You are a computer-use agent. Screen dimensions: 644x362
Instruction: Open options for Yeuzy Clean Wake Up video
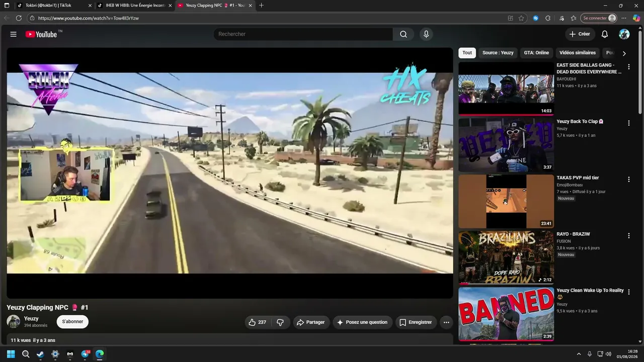[x=628, y=292]
